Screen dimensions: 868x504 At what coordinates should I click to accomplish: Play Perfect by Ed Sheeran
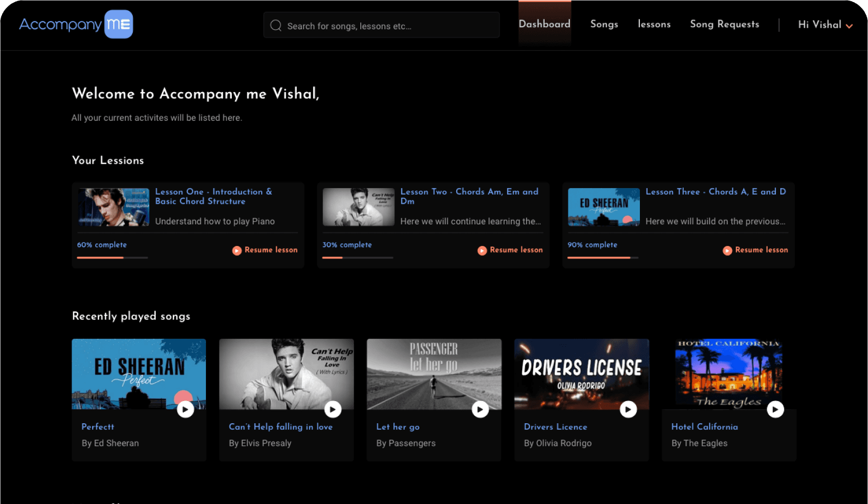point(185,409)
